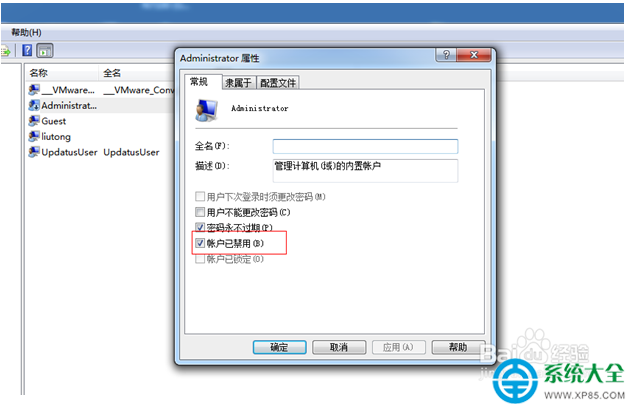Switch to the 隶属于 tab
627x406 pixels.
tap(238, 83)
